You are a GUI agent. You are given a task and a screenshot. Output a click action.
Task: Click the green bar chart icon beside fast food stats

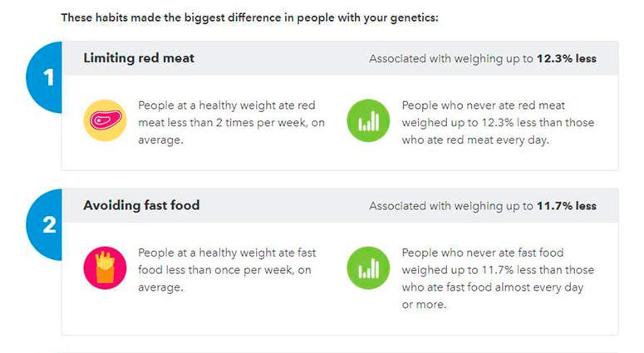click(x=368, y=267)
